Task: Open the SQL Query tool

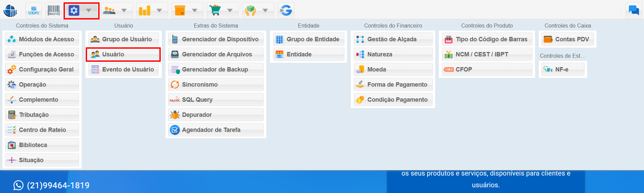Action: tap(216, 100)
